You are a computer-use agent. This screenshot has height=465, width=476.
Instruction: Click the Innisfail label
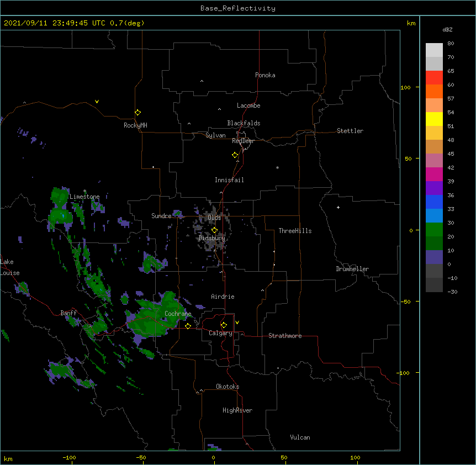coord(229,180)
